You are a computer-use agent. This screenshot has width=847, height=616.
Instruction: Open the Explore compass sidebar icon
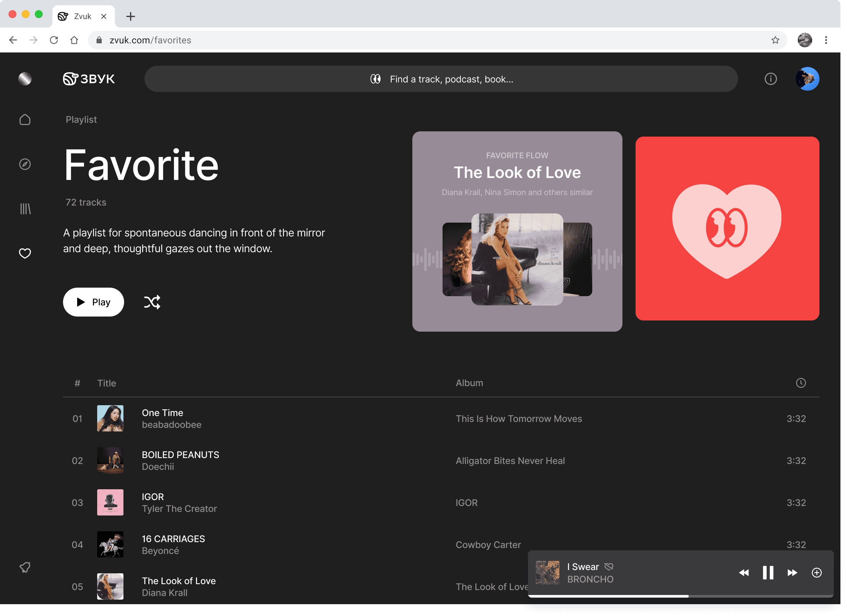25,164
